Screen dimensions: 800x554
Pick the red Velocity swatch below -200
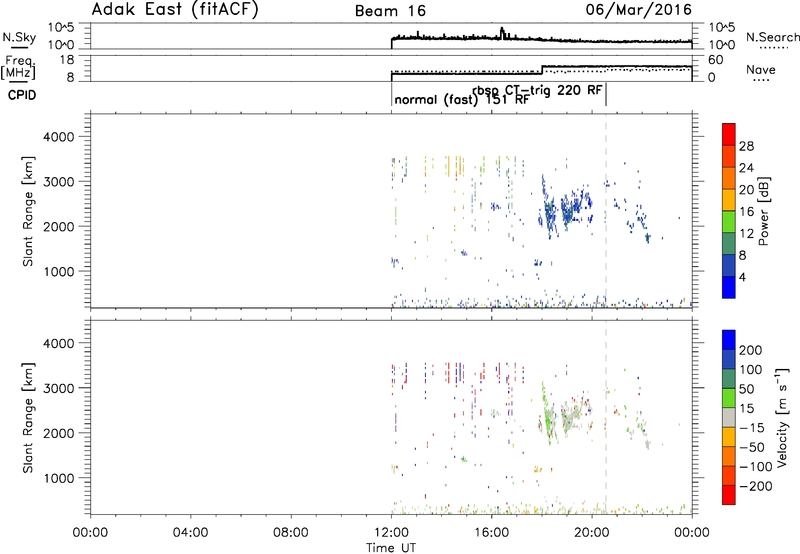[x=729, y=495]
